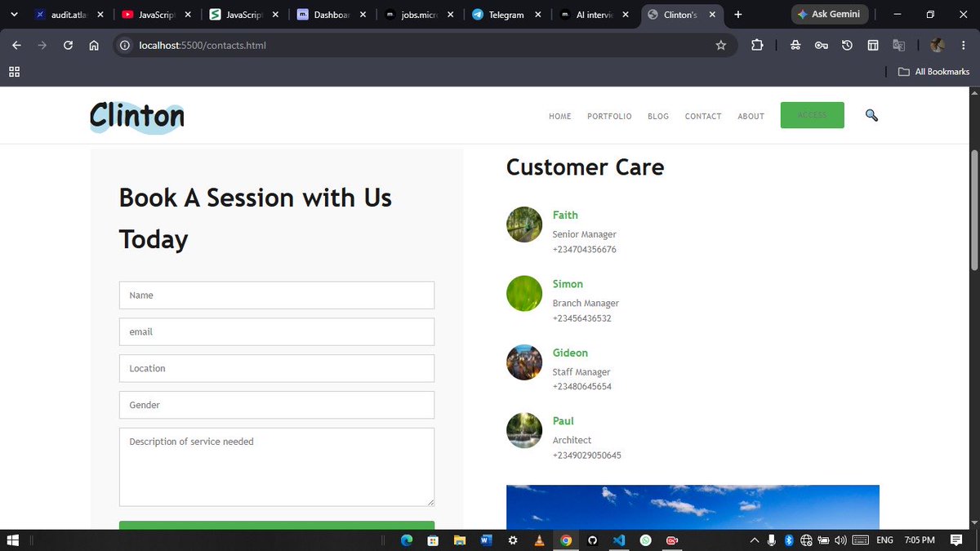The height and width of the screenshot is (551, 980).
Task: Click the page vertical scrollbar thumb
Action: pyautogui.click(x=973, y=211)
